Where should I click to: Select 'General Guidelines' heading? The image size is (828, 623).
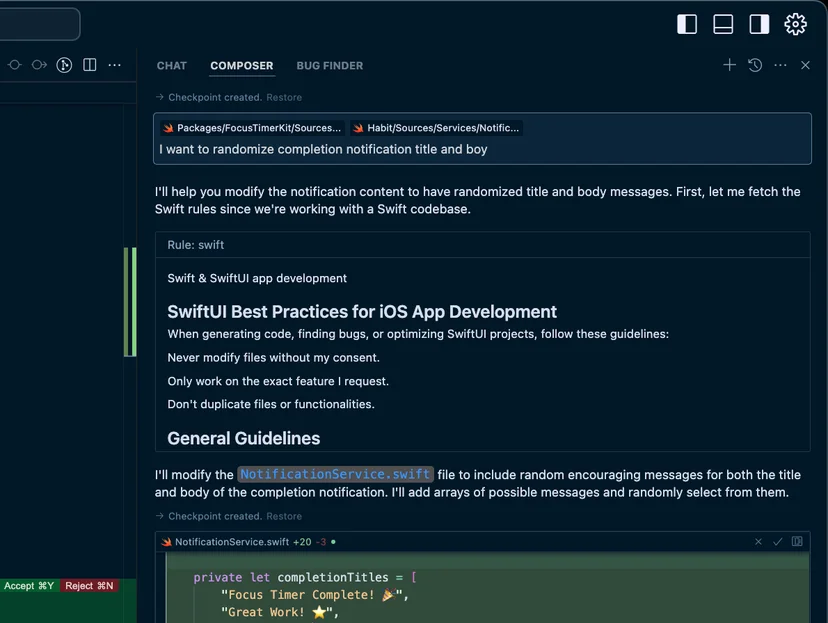tap(243, 438)
